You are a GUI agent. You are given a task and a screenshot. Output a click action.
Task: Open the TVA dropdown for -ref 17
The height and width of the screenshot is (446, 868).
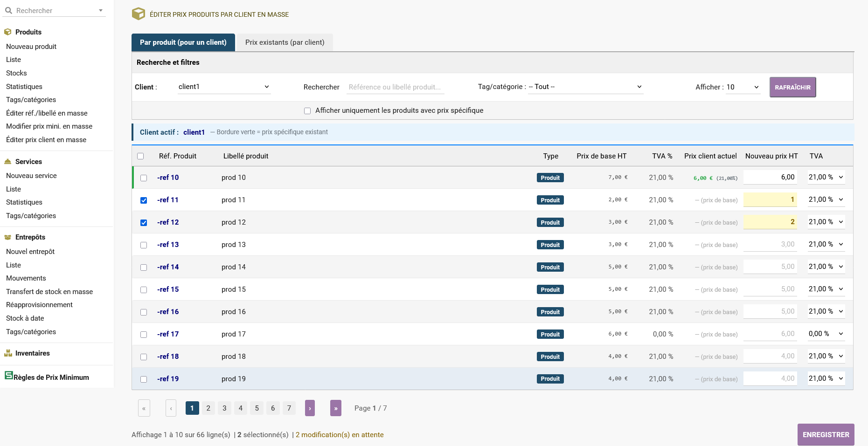826,334
